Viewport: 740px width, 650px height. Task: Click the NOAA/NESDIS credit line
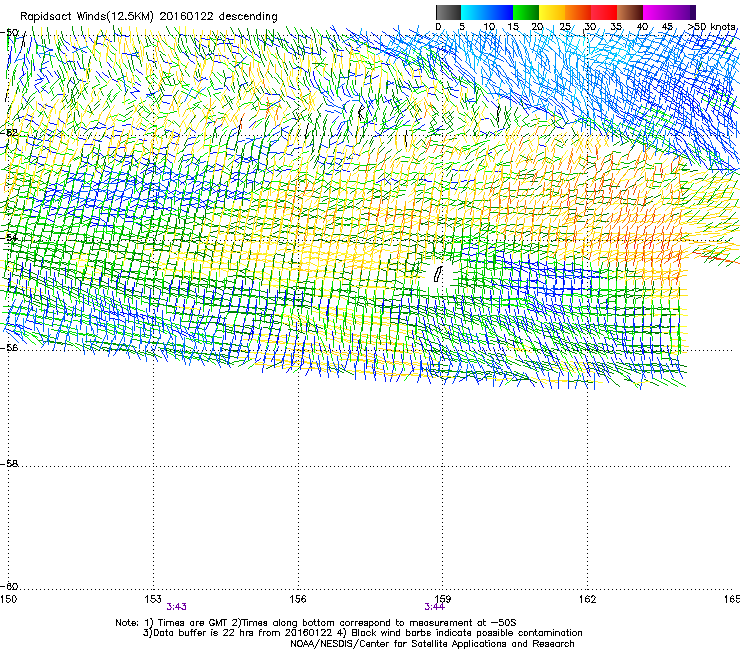[432, 643]
